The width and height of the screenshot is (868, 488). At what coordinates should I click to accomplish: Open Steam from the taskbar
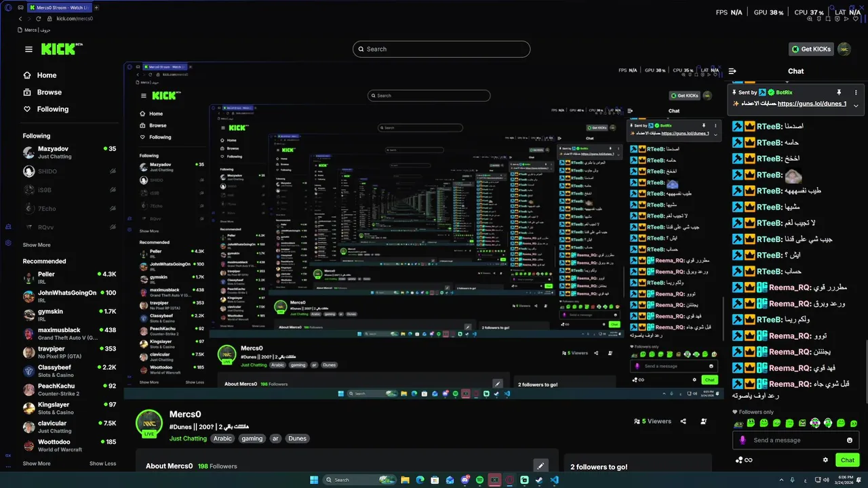[539, 480]
